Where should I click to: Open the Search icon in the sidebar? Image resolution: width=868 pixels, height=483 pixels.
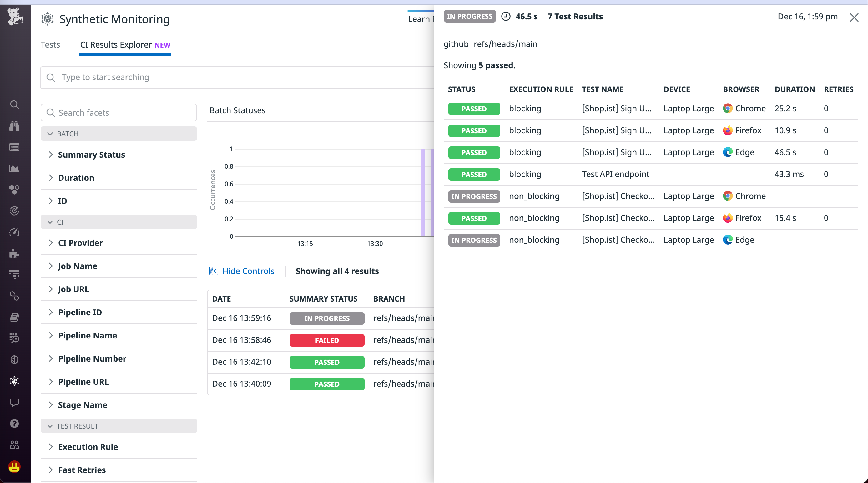tap(14, 104)
